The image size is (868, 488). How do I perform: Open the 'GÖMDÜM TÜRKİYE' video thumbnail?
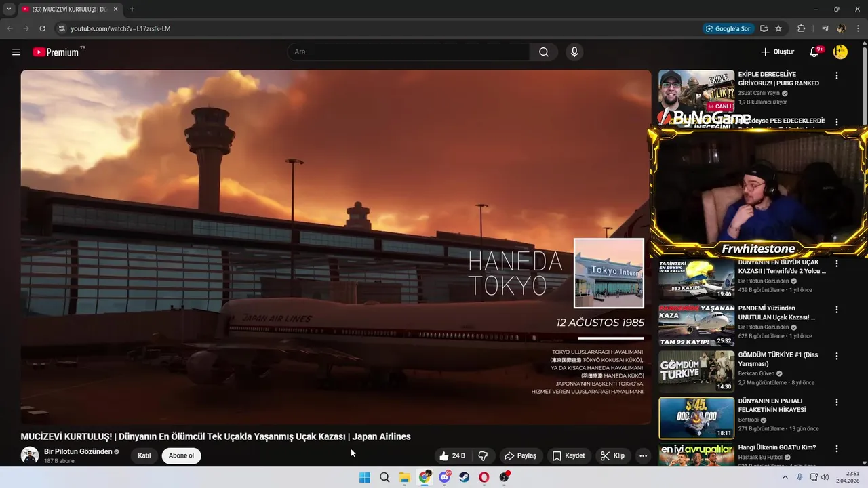(x=696, y=371)
